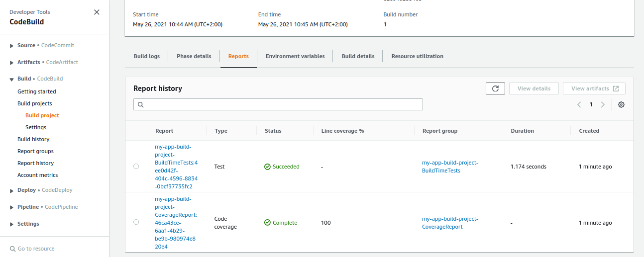The width and height of the screenshot is (644, 257).
Task: Open the Phase details tab
Action: click(x=194, y=56)
